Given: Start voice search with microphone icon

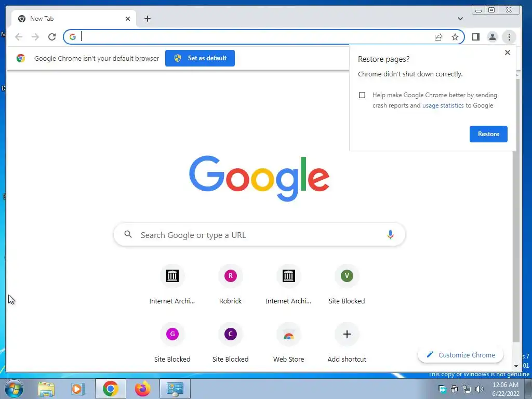Looking at the screenshot, I should click(390, 234).
